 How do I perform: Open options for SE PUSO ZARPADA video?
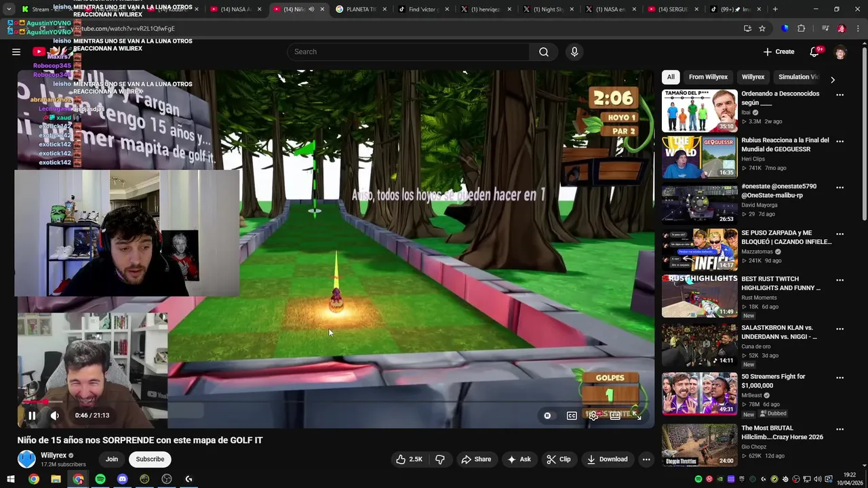(840, 234)
